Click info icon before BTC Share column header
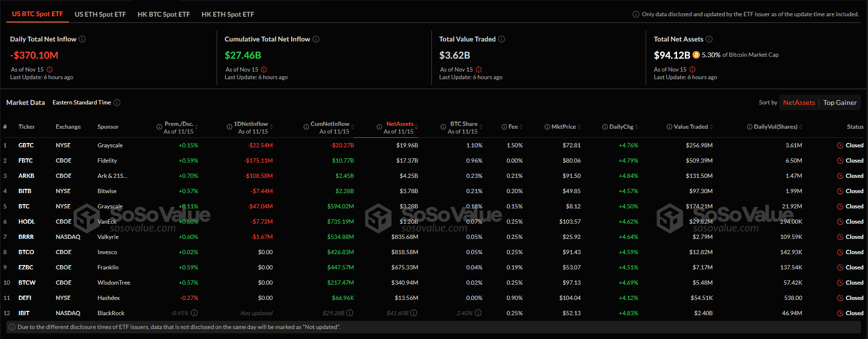The image size is (868, 339). tap(443, 127)
